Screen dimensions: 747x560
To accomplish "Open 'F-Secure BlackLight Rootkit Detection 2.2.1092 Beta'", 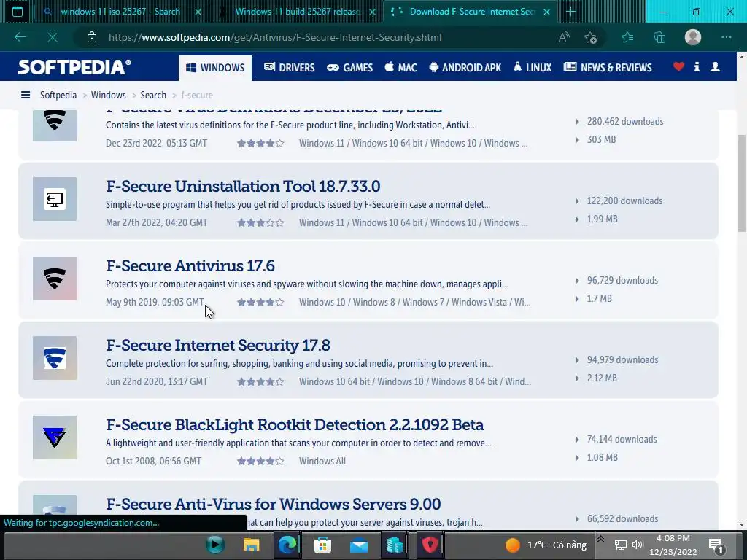I will (x=295, y=425).
